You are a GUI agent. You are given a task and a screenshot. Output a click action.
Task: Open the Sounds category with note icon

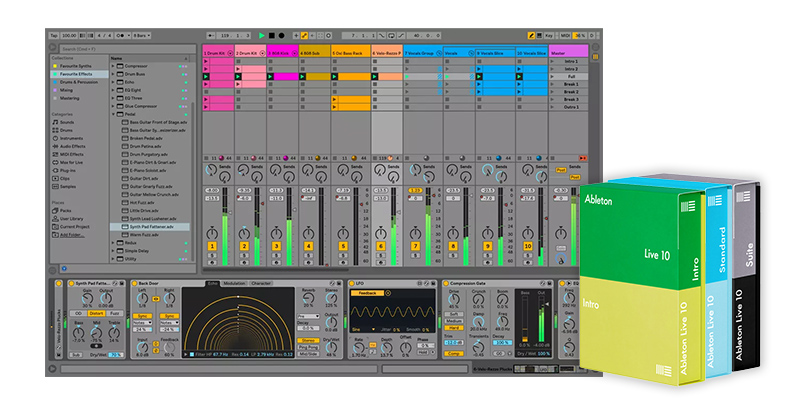[56, 122]
